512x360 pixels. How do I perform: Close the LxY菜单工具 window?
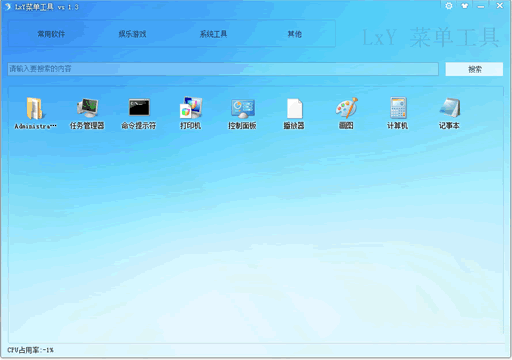499,6
